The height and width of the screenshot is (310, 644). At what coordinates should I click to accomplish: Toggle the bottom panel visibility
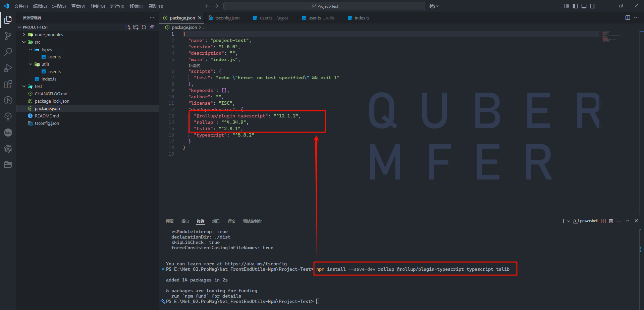[x=584, y=6]
